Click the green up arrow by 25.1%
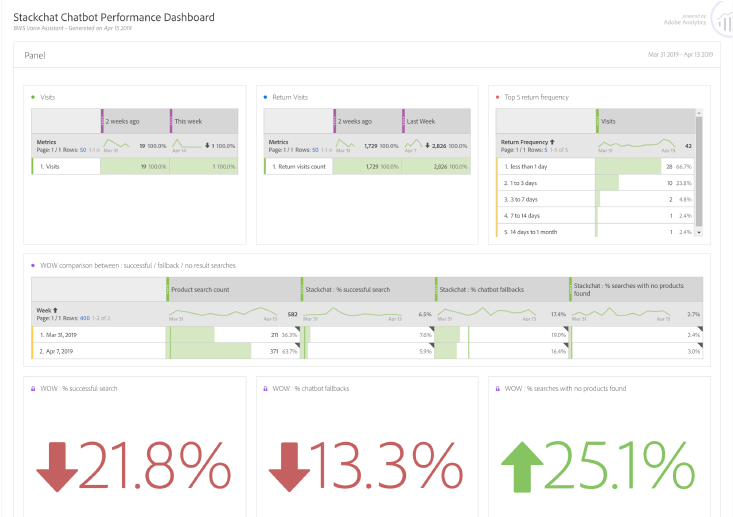This screenshot has height=517, width=733. point(522,467)
